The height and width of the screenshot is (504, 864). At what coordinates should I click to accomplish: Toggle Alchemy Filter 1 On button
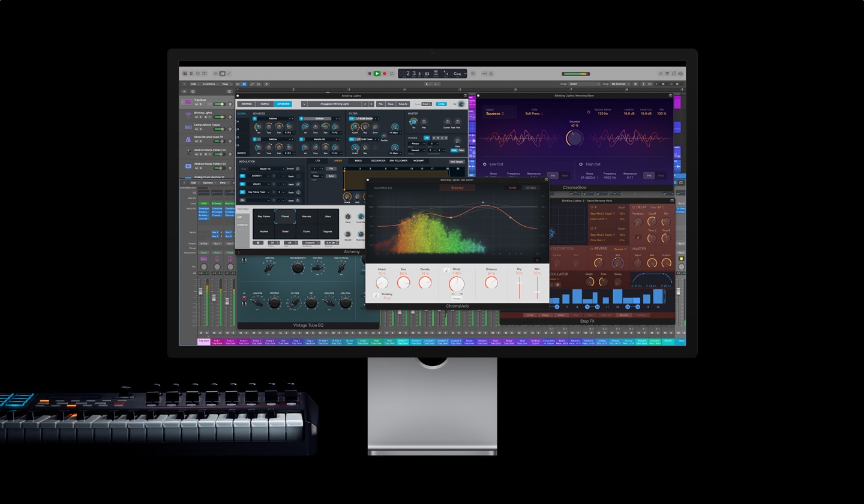click(x=352, y=119)
